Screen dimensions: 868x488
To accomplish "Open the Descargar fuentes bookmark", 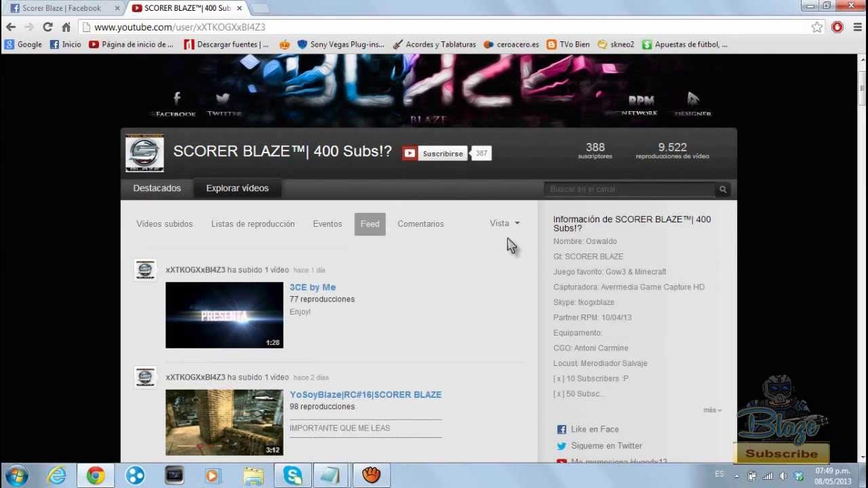I will pyautogui.click(x=226, y=45).
